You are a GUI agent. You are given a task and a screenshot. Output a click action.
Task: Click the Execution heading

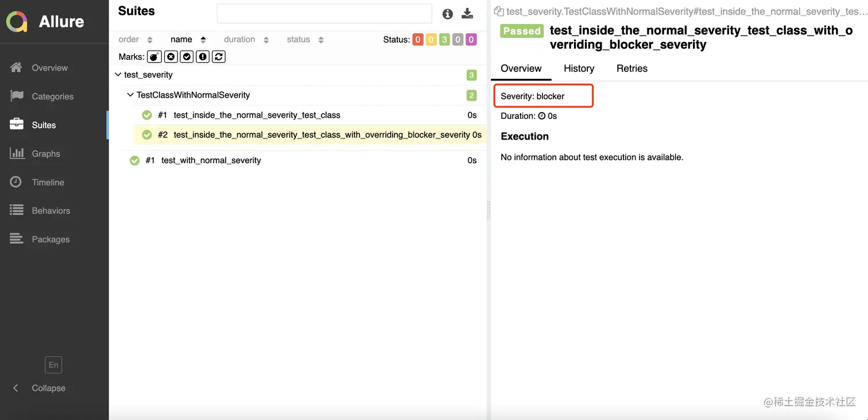525,136
